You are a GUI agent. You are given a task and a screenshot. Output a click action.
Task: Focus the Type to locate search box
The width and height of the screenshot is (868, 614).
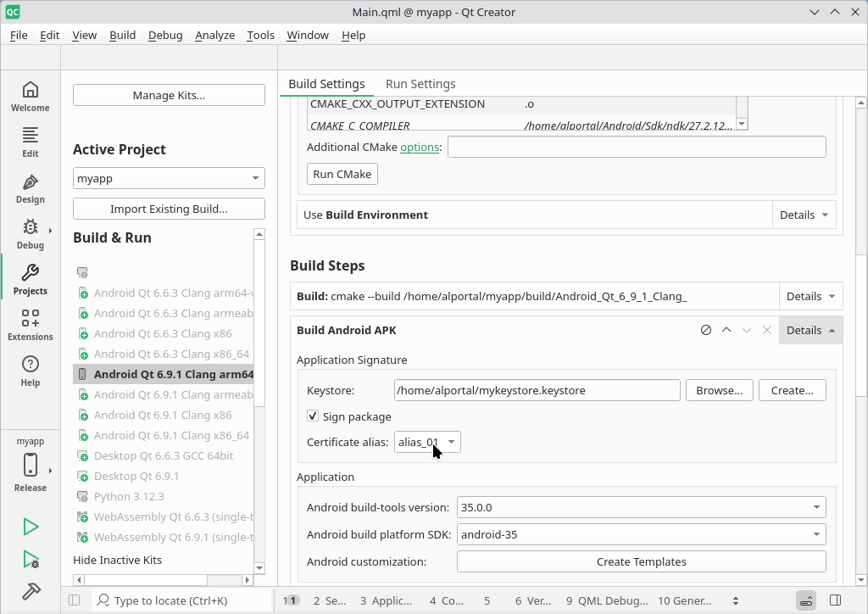[183, 600]
